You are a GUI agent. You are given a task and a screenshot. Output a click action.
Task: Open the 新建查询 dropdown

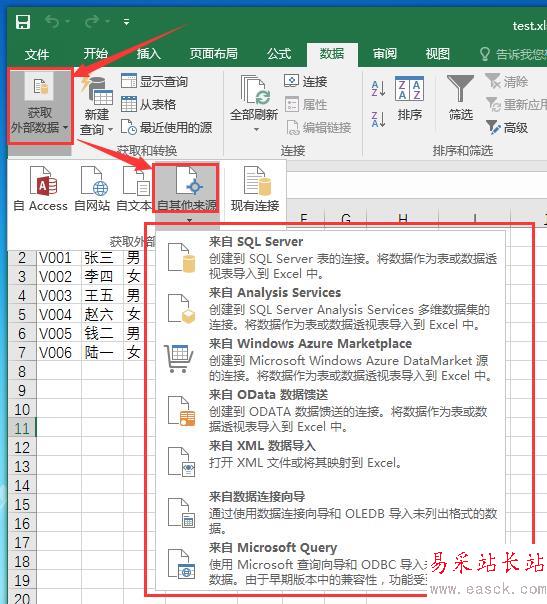tap(97, 106)
